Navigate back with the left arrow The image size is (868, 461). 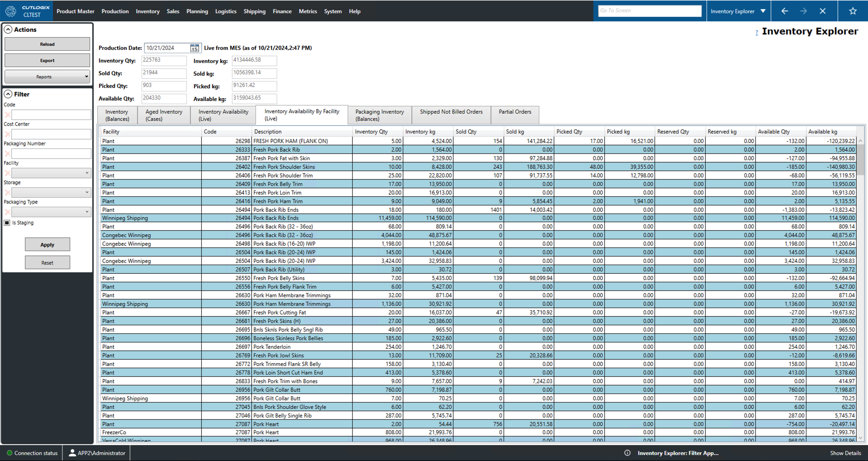[x=784, y=11]
